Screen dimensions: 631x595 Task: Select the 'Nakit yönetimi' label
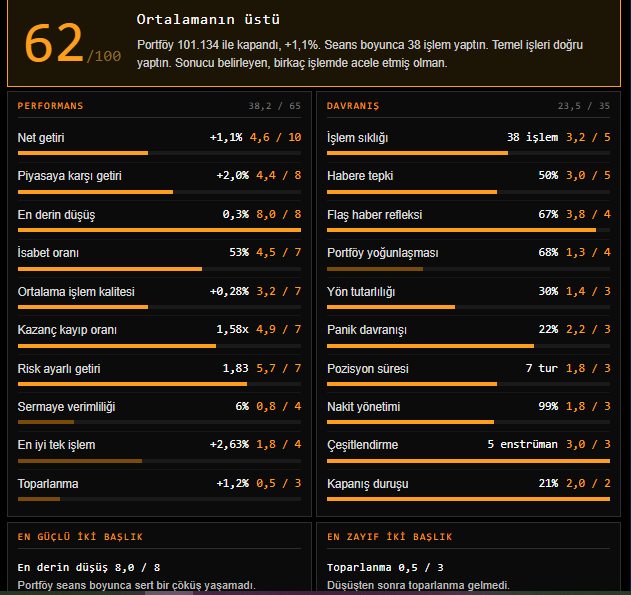point(363,407)
